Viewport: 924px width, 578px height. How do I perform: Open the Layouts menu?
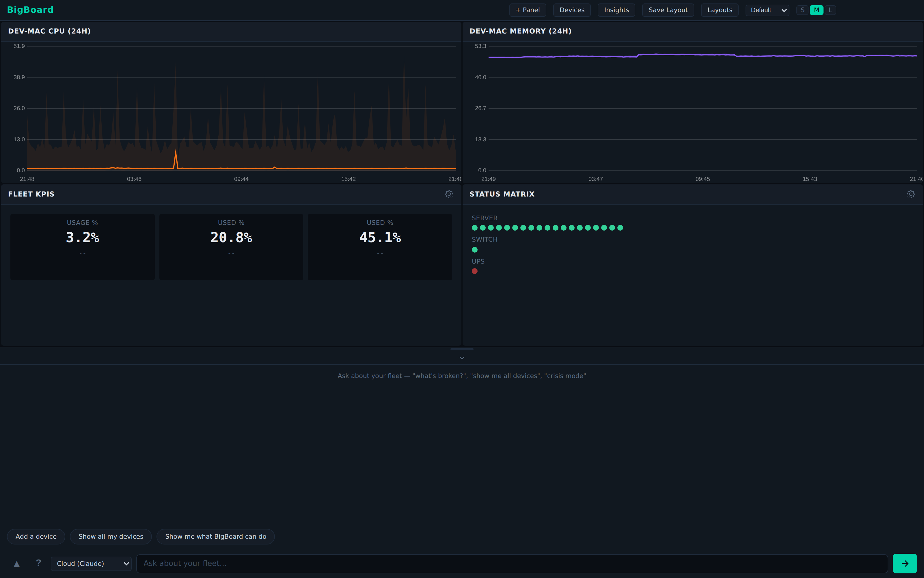tap(719, 10)
